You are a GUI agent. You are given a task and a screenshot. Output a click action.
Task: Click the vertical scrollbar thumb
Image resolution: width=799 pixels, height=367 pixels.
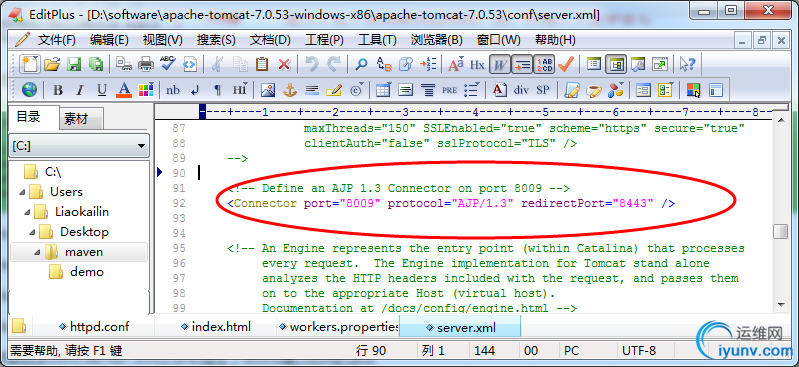click(780, 231)
